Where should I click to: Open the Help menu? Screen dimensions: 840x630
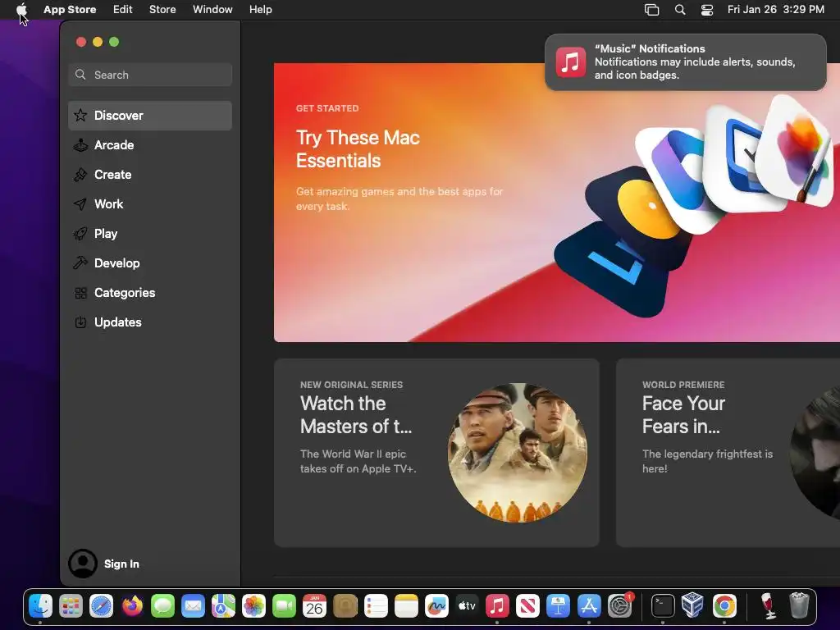(x=260, y=9)
